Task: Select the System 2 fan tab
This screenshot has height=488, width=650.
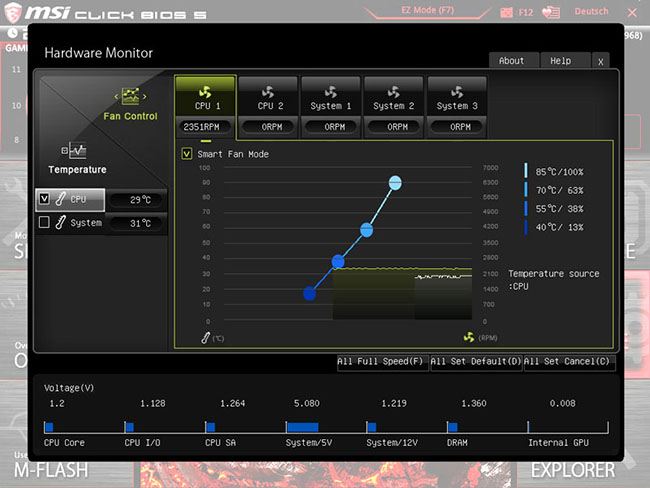Action: pos(393,96)
